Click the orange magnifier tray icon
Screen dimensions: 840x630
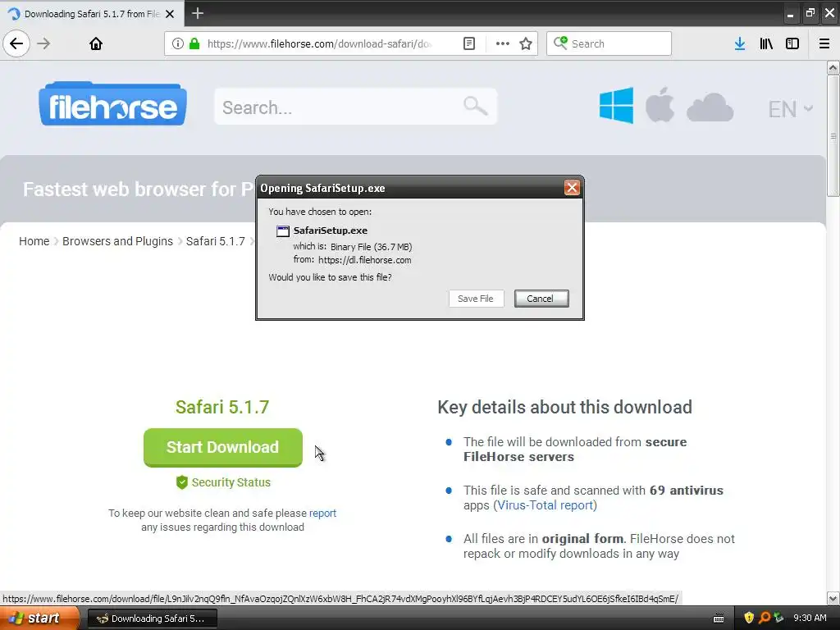click(x=765, y=618)
